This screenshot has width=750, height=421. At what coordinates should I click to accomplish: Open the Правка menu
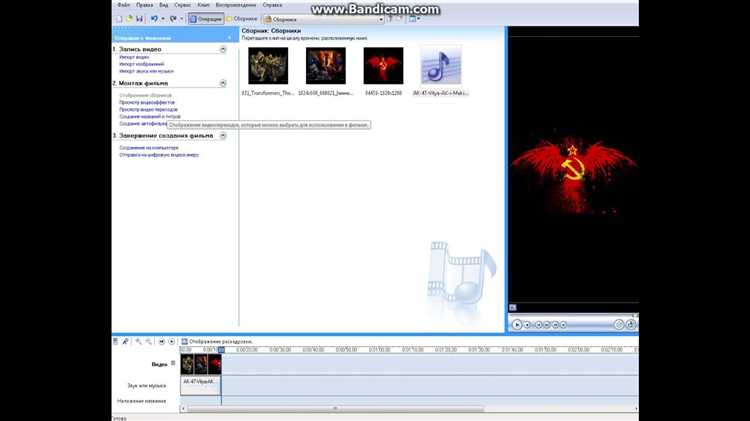(144, 5)
